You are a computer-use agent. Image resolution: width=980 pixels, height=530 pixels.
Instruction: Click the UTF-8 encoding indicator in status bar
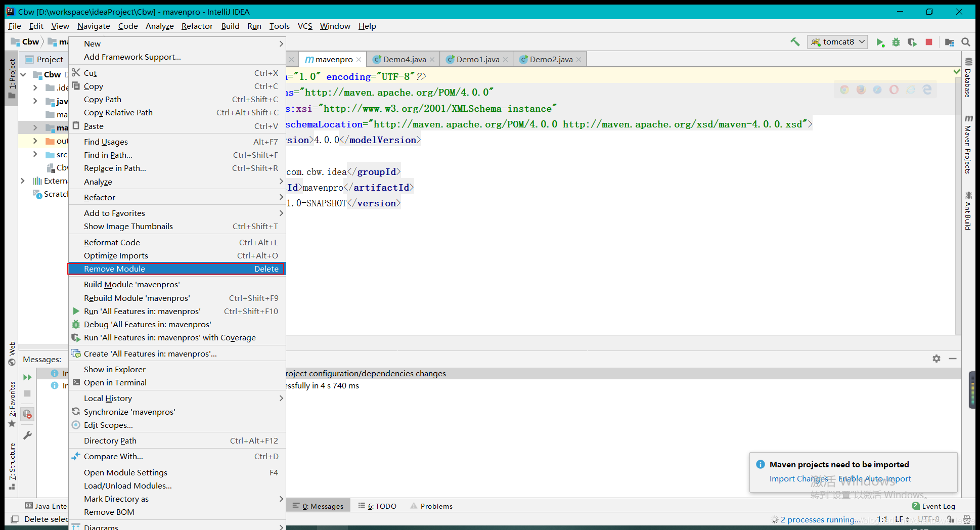[929, 519]
